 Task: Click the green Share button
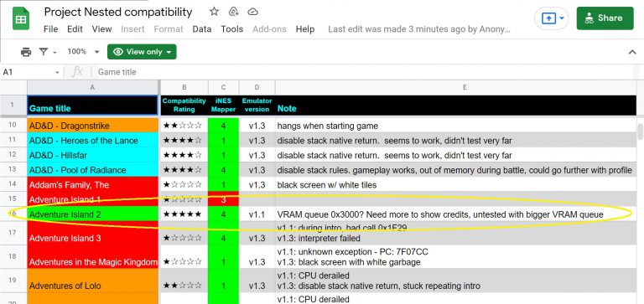(x=605, y=18)
